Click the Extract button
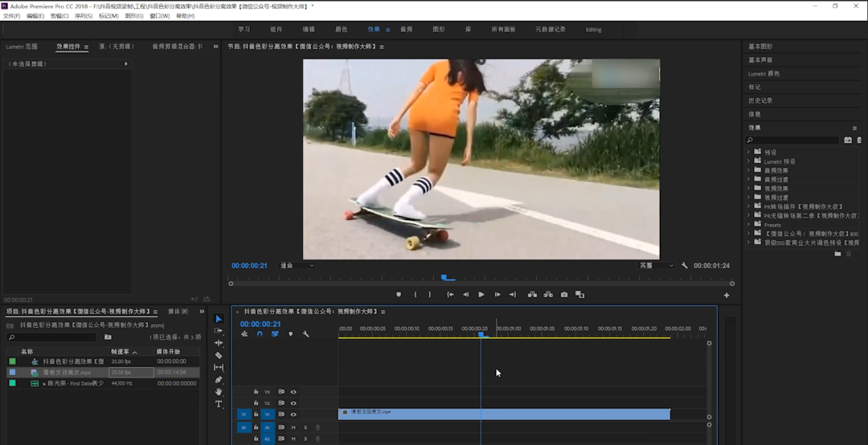Viewport: 868px width, 445px height. point(548,295)
